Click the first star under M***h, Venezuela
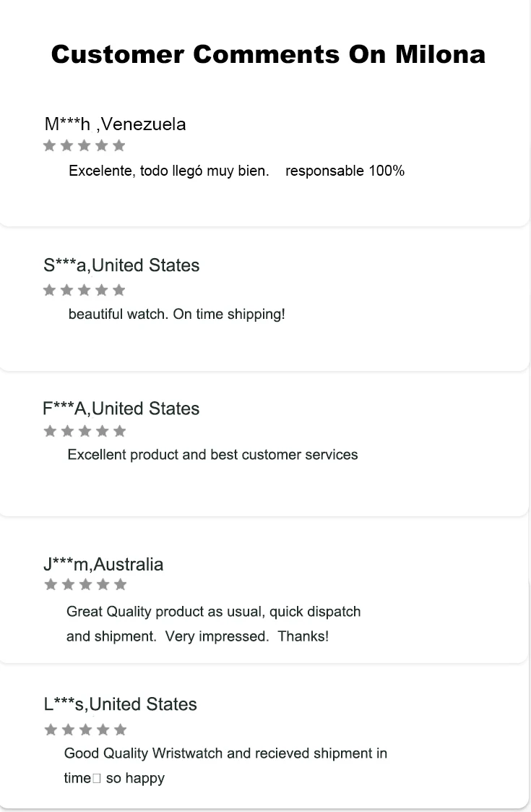Image resolution: width=531 pixels, height=812 pixels. [x=49, y=145]
